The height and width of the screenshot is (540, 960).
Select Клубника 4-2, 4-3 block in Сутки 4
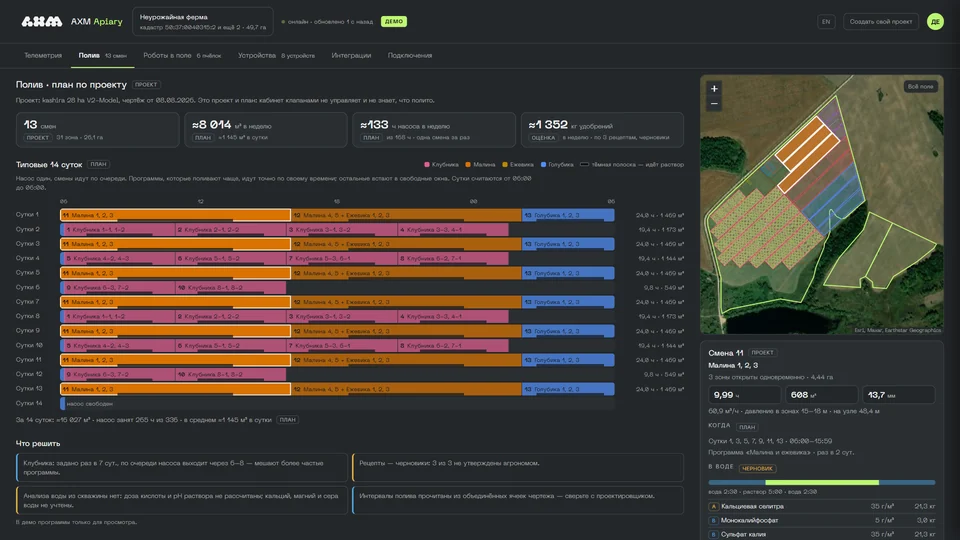point(118,258)
